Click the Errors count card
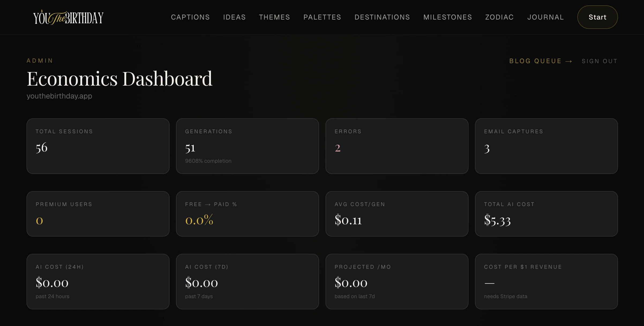 pyautogui.click(x=397, y=146)
